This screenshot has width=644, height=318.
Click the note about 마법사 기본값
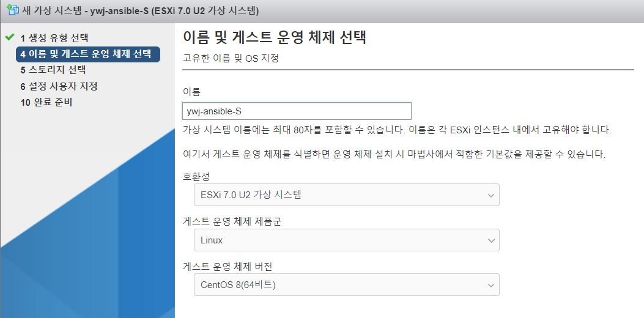pyautogui.click(x=394, y=155)
